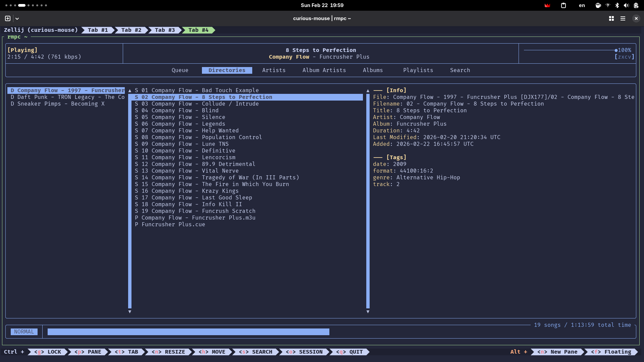Click the new terminal tab icon
The height and width of the screenshot is (362, 644).
[x=8, y=18]
